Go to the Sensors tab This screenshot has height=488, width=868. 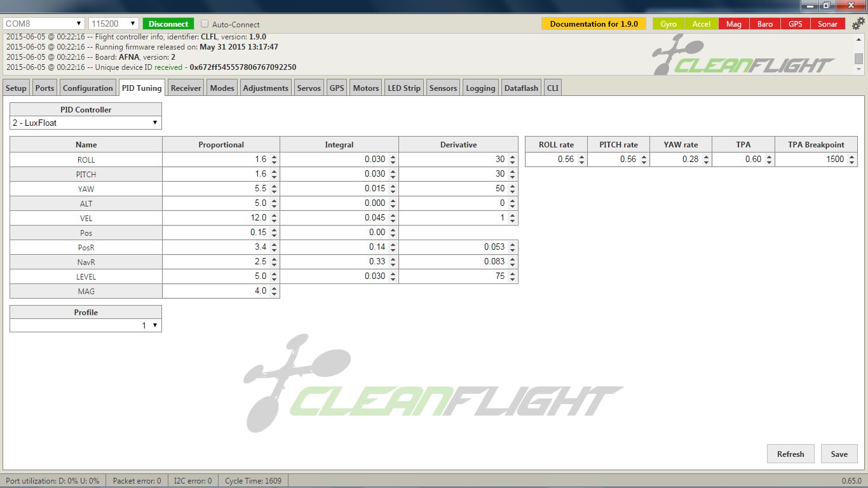click(x=444, y=88)
